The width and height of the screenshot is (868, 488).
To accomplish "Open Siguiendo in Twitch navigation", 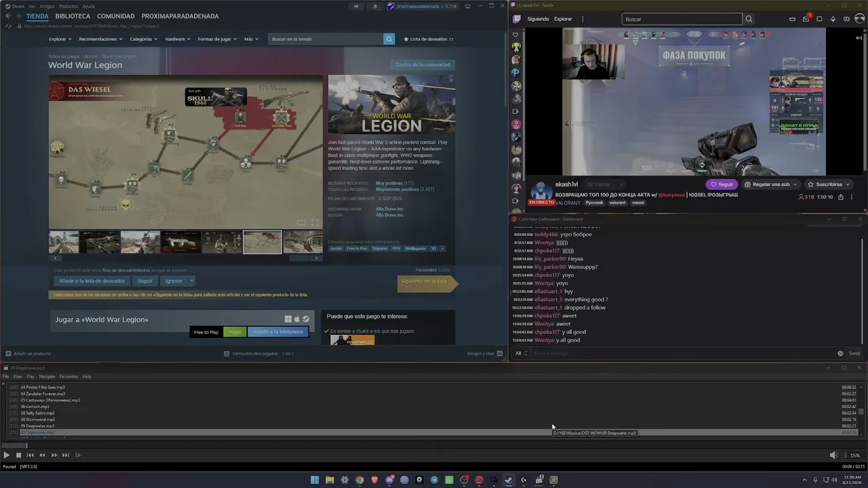I will click(x=538, y=19).
